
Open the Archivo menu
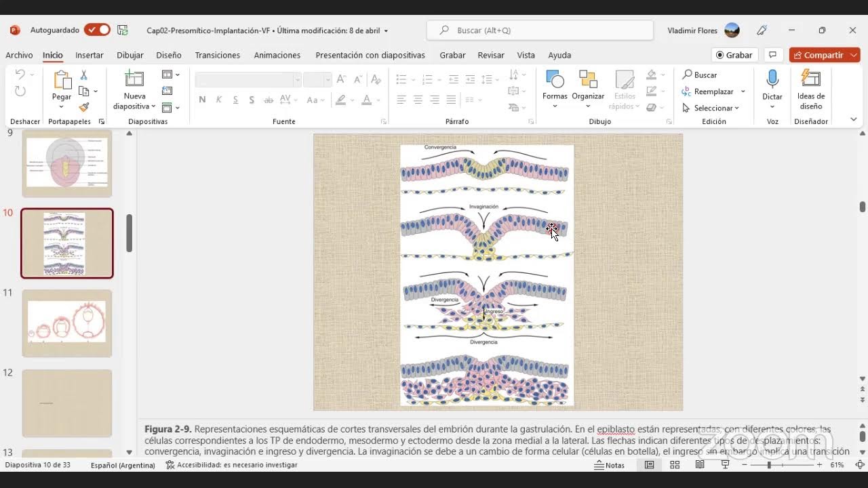(x=19, y=55)
